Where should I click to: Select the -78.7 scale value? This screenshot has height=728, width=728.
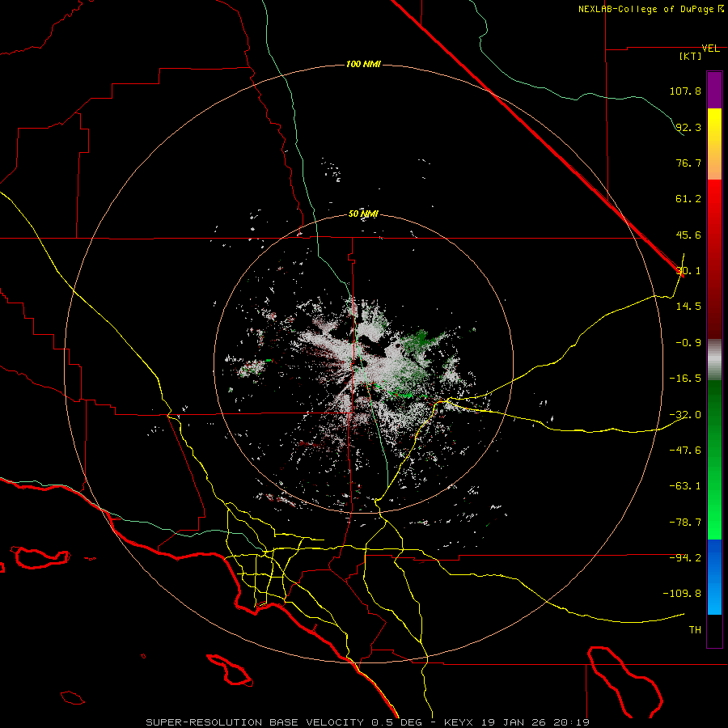pyautogui.click(x=685, y=523)
